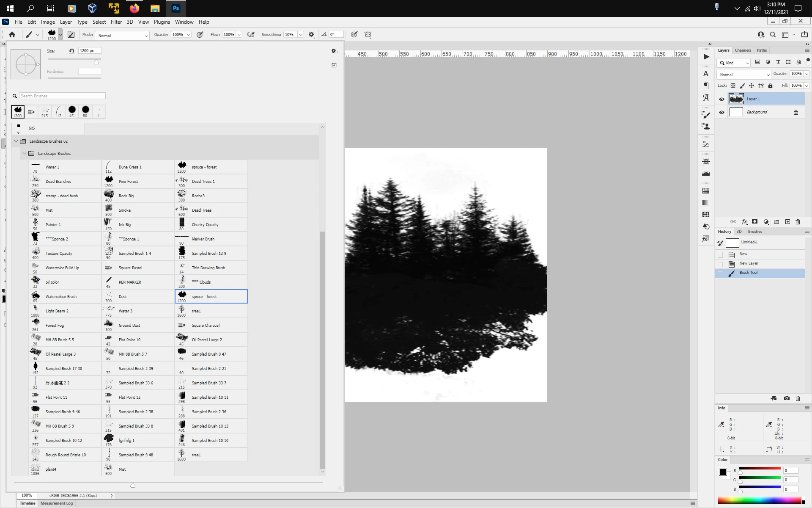
Task: Open the brush picker gear settings
Action: click(x=334, y=51)
